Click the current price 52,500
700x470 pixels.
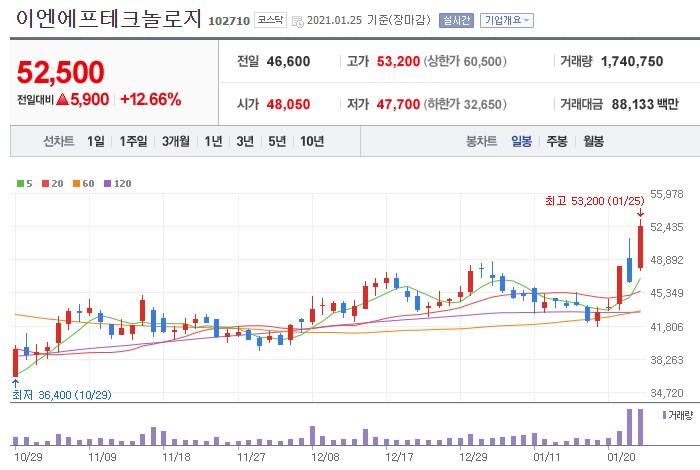[60, 72]
